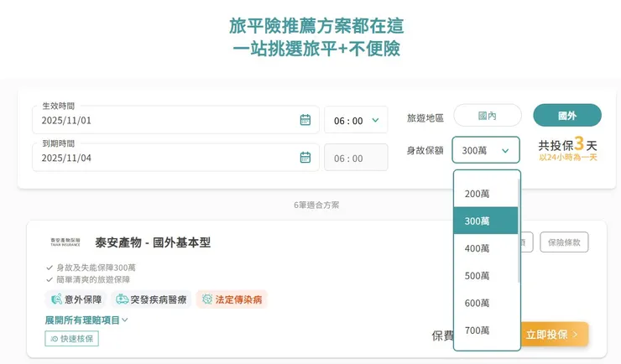Image resolution: width=621 pixels, height=364 pixels.
Task: Choose 500萬 from the coverage list
Action: (x=486, y=275)
